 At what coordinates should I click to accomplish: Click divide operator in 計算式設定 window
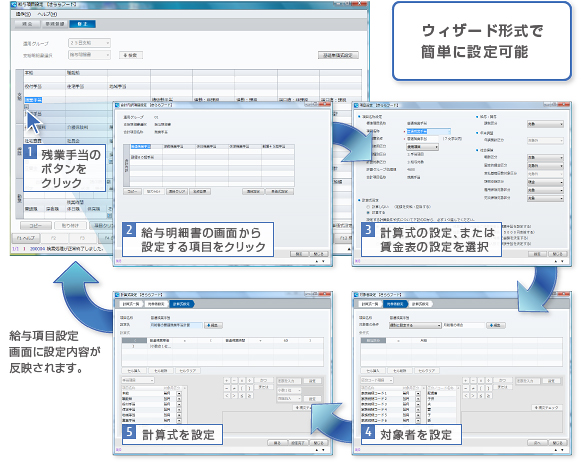pos(250,380)
